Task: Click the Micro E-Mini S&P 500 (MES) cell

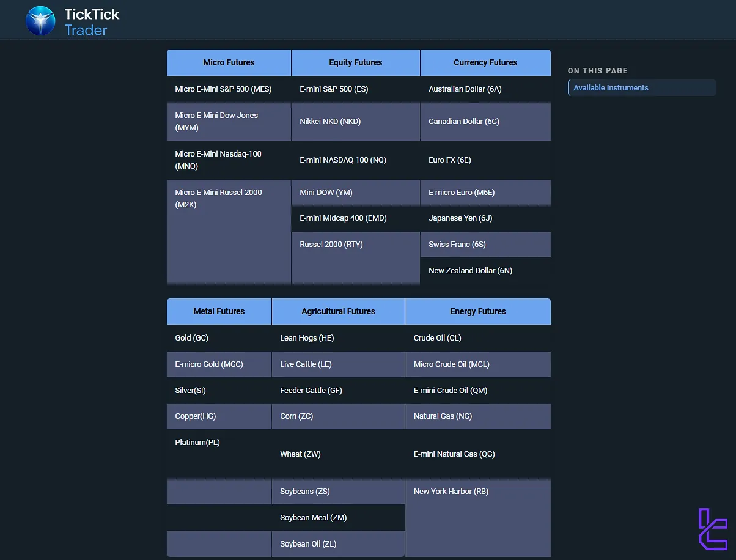Action: [223, 89]
